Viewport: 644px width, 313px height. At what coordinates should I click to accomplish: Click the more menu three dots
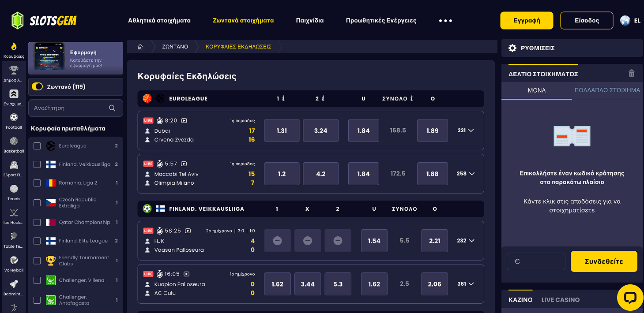(x=445, y=21)
